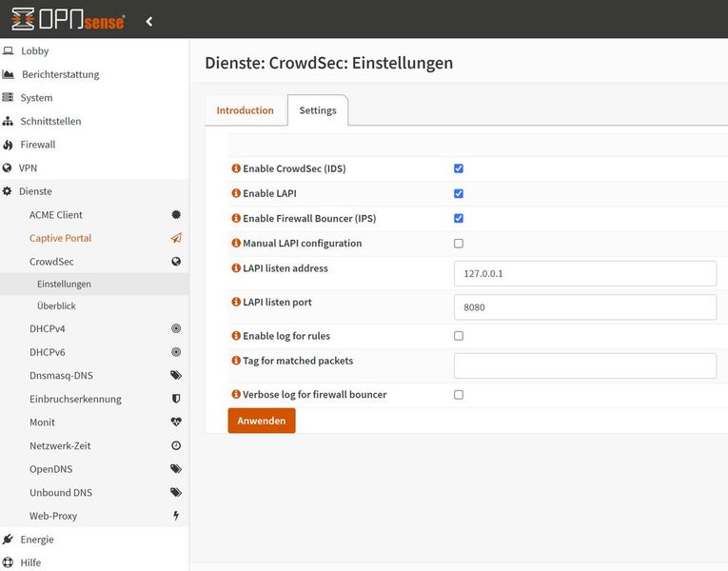Image resolution: width=728 pixels, height=571 pixels.
Task: Switch to the Introduction tab
Action: [246, 110]
